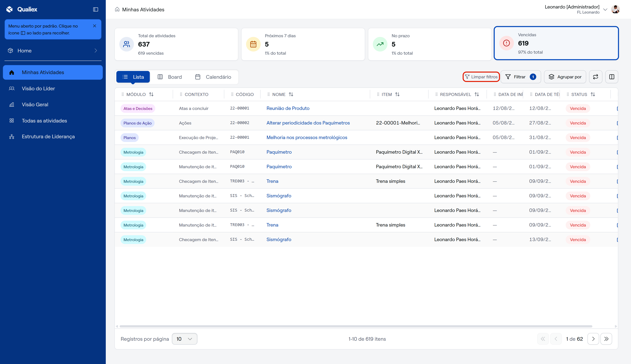Open Melhoria nos processos metrológicos link
631x364 pixels.
(307, 137)
